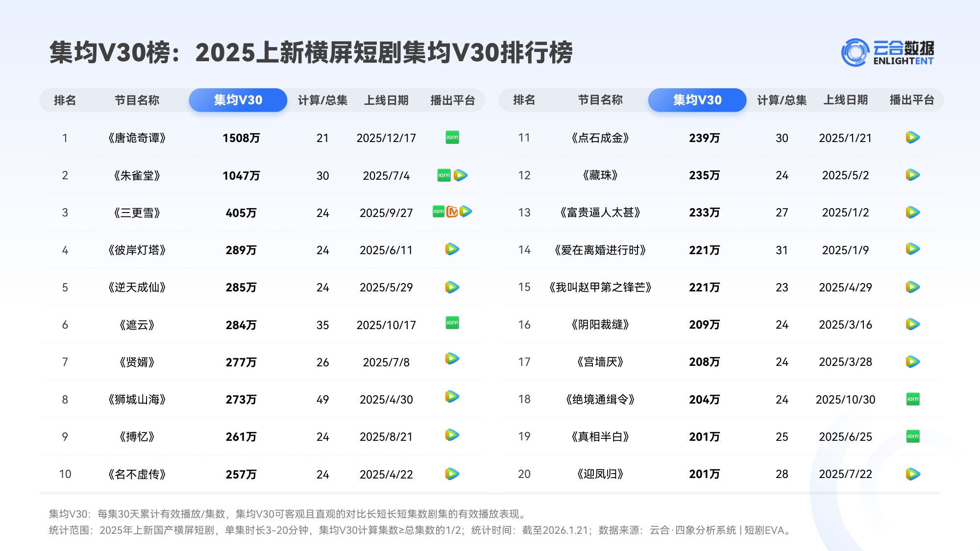
Task: Click the iQIYI platform icon for 《唐诡奇谭》
Action: [x=453, y=138]
